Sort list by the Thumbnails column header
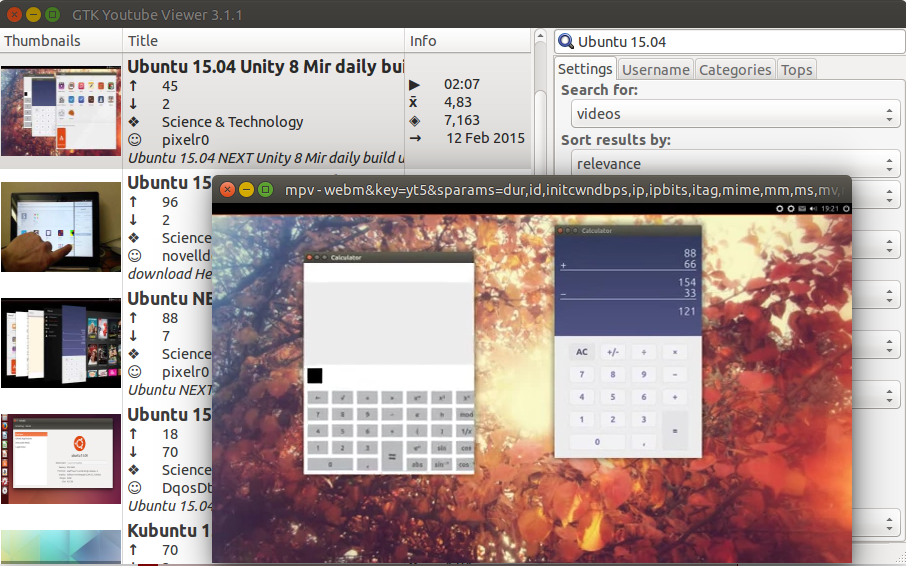The image size is (906, 566). (x=61, y=40)
